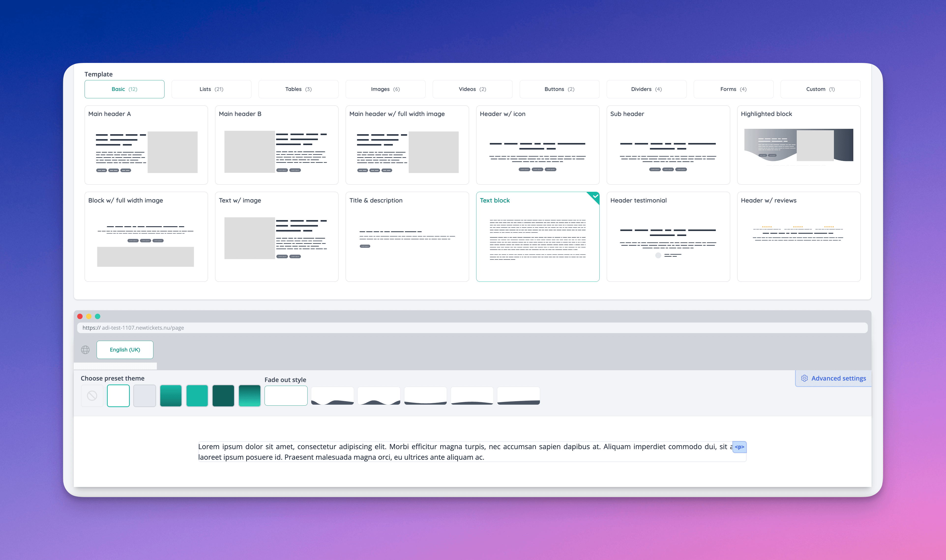Click the Advanced settings gear icon

coord(804,378)
